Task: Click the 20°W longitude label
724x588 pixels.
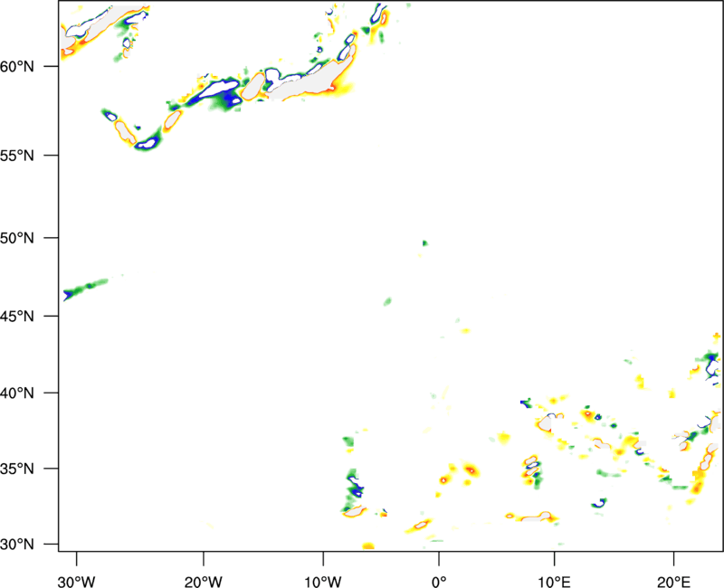Action: (x=204, y=582)
